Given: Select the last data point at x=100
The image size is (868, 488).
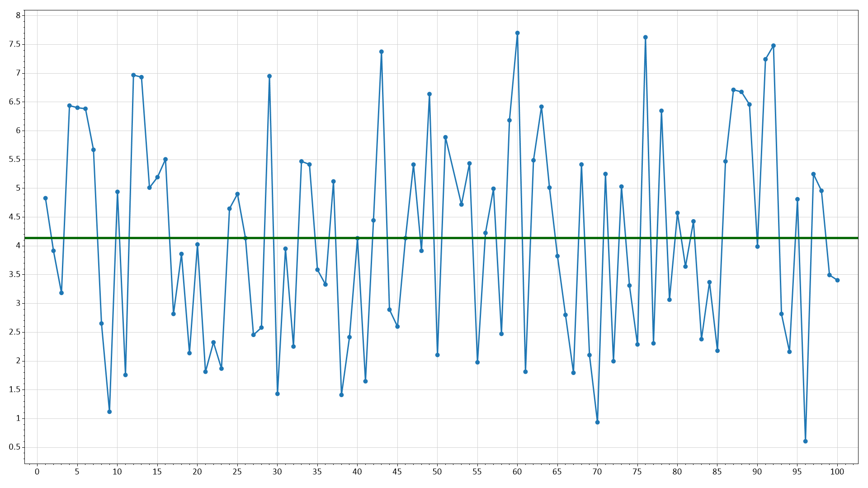Looking at the screenshot, I should (x=837, y=280).
